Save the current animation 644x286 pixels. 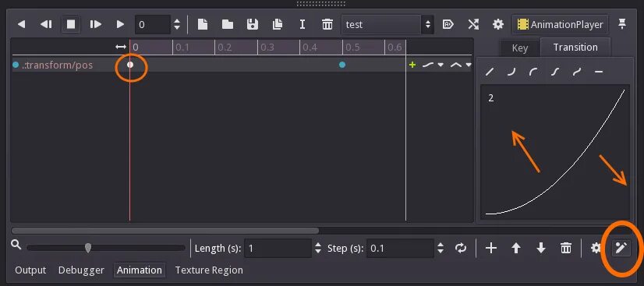pos(252,25)
